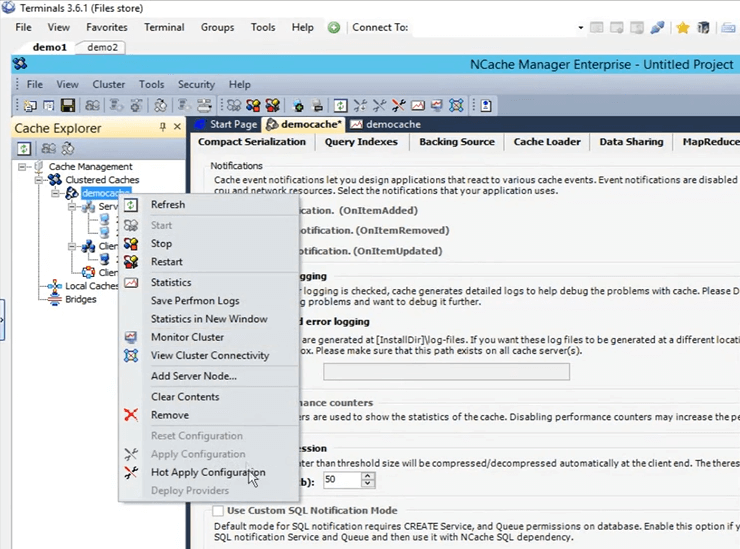
Task: Decrease the compression threshold spinner value
Action: coord(368,484)
